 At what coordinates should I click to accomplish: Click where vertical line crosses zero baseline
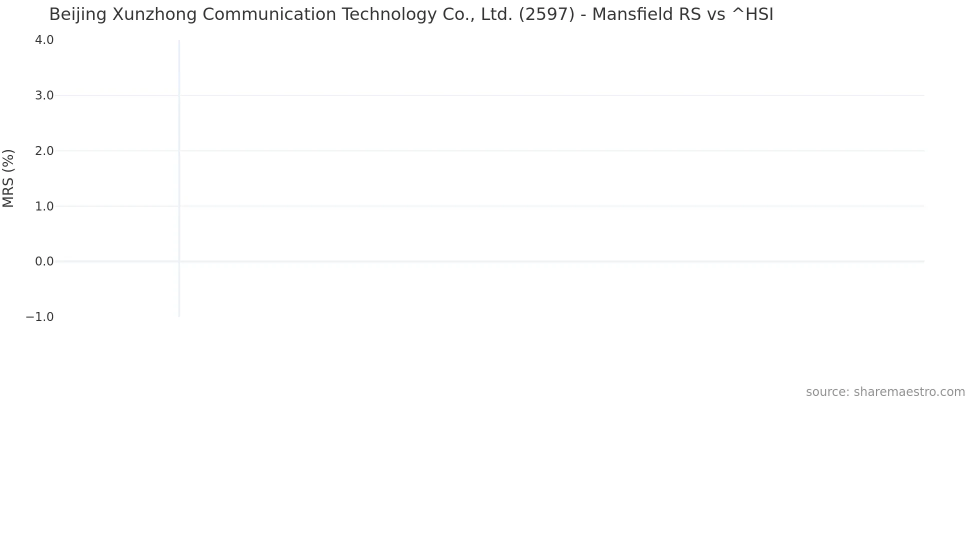coord(179,261)
